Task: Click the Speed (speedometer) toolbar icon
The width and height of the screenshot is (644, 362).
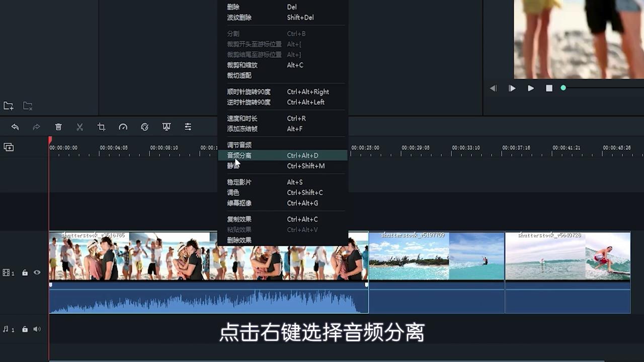Action: (x=123, y=127)
